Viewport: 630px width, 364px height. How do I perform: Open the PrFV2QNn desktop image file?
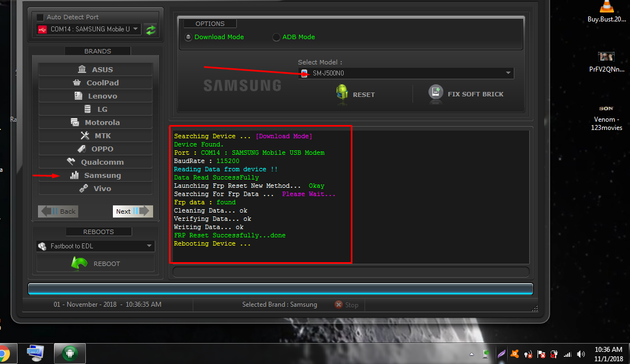pyautogui.click(x=606, y=62)
